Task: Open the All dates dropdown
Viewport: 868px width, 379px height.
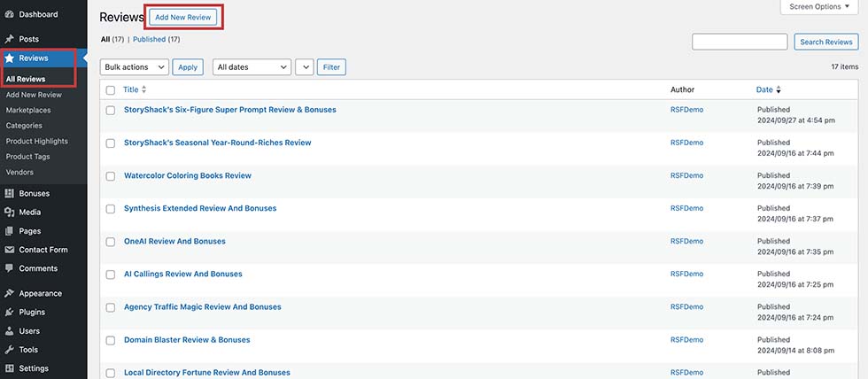Action: 252,67
